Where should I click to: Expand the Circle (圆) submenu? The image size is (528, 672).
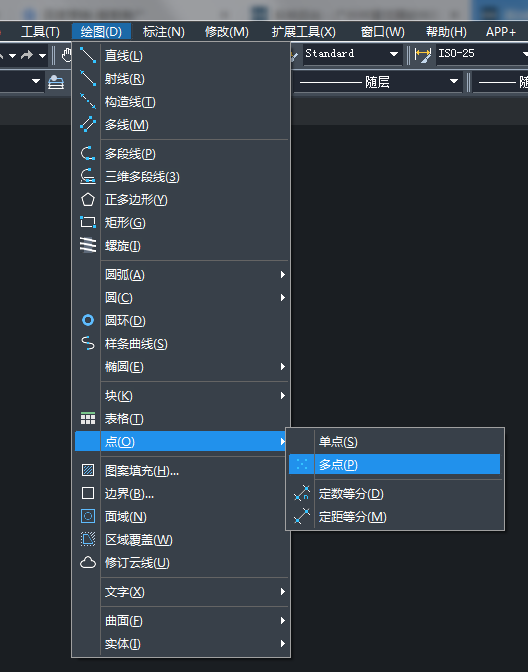pos(195,297)
